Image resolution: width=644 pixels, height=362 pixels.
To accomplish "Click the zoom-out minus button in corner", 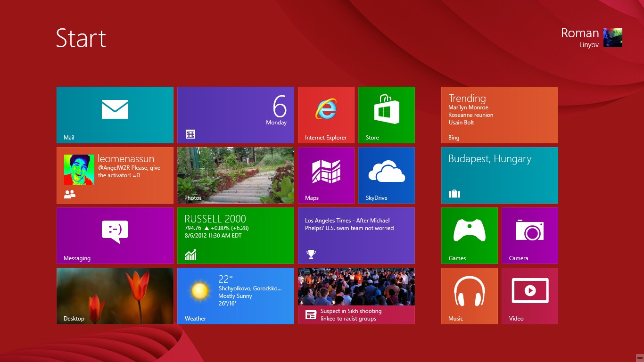I will coord(639,358).
